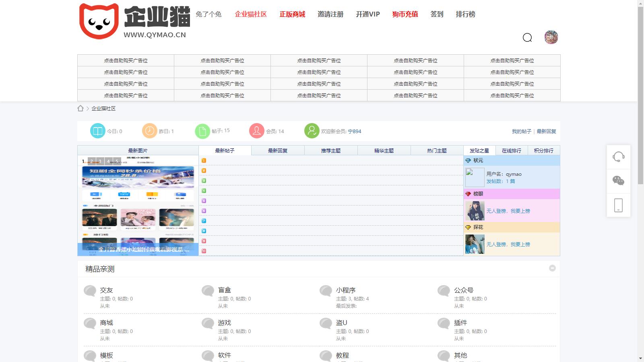Click the speech-bubble icon beside 交友 forum
The image size is (644, 362).
click(89, 290)
